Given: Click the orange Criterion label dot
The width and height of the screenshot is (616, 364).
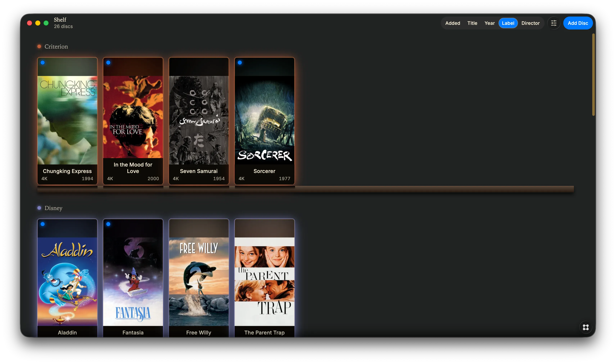Looking at the screenshot, I should 39,46.
